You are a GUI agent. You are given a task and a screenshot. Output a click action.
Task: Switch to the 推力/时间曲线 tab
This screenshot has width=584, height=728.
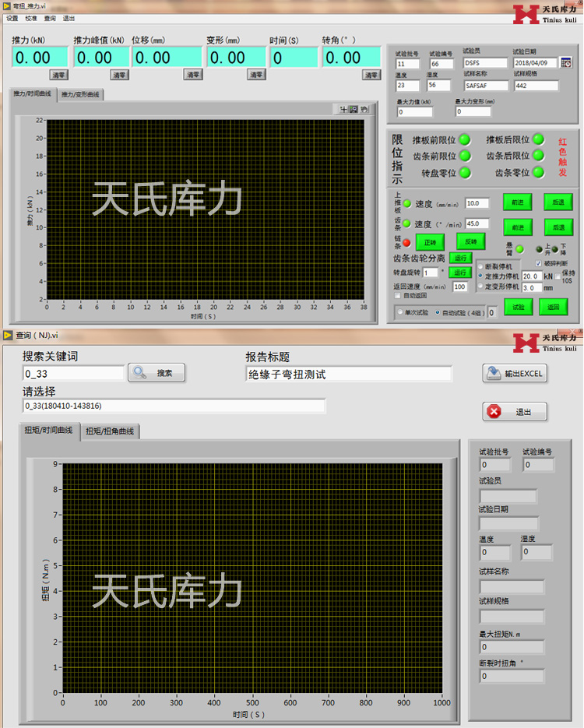33,93
